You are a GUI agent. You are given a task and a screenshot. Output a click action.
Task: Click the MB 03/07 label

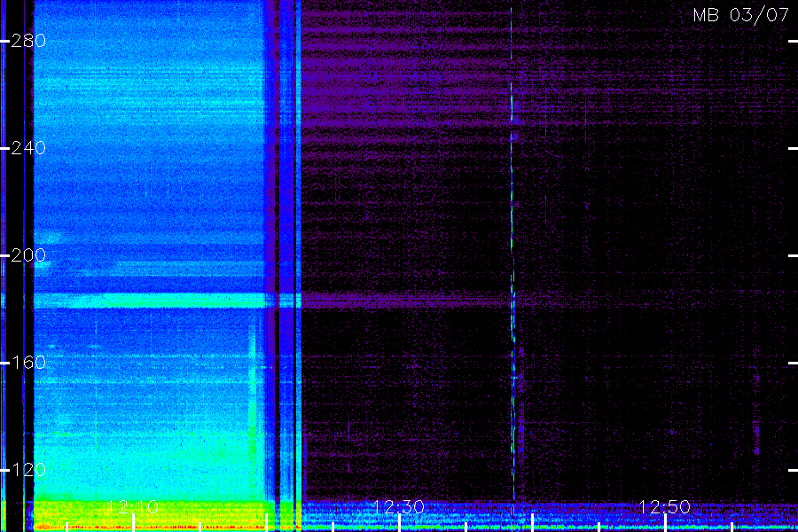pos(741,15)
